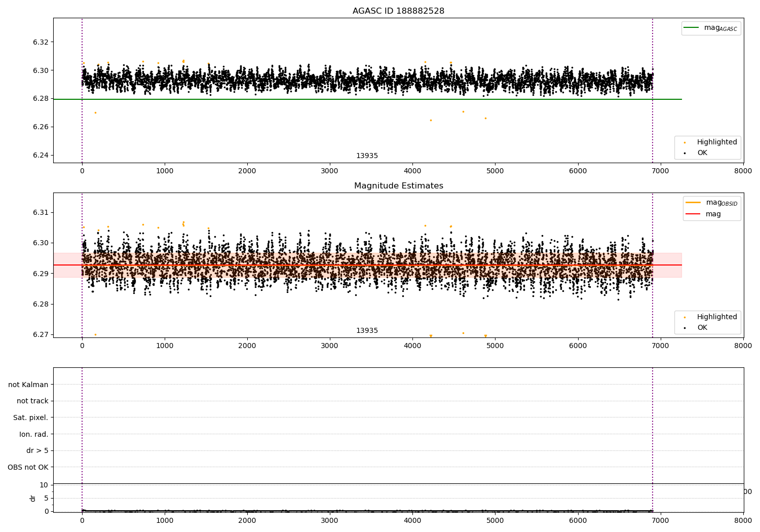Click the 'OBS not OK' axis label
This screenshot has width=760, height=532.
click(28, 467)
